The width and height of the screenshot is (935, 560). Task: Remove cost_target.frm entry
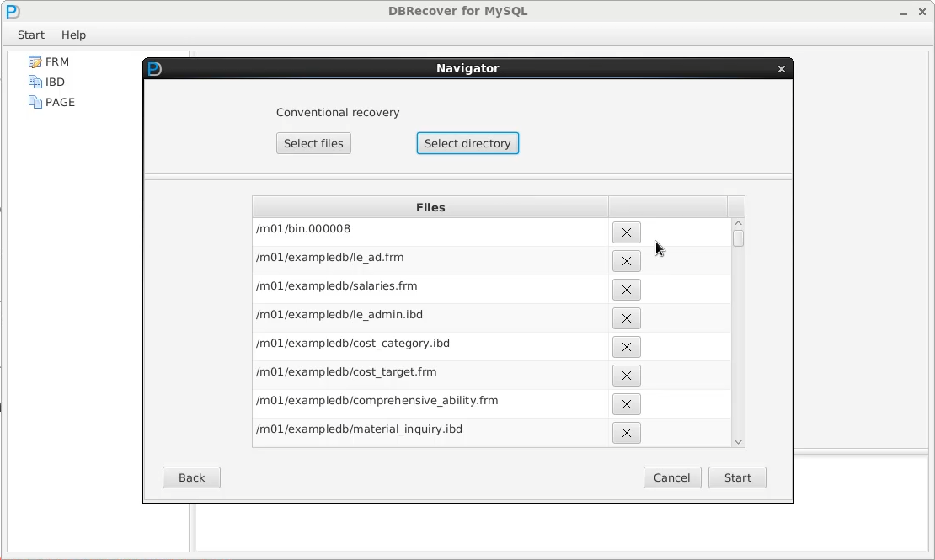(x=626, y=376)
